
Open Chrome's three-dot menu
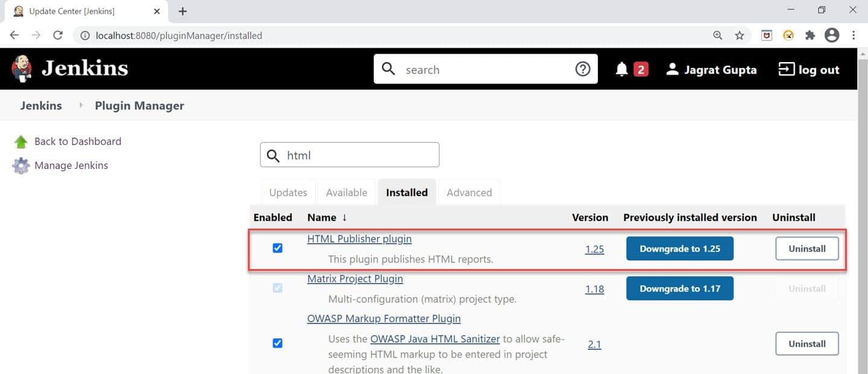pyautogui.click(x=854, y=36)
